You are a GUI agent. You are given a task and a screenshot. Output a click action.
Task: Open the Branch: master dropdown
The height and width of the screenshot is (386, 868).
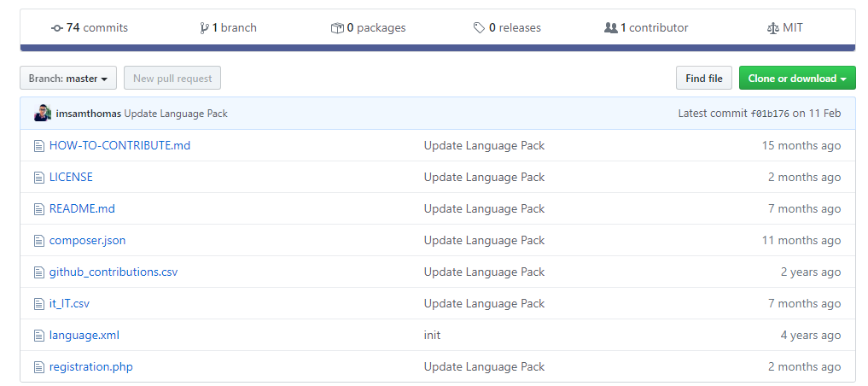point(68,79)
